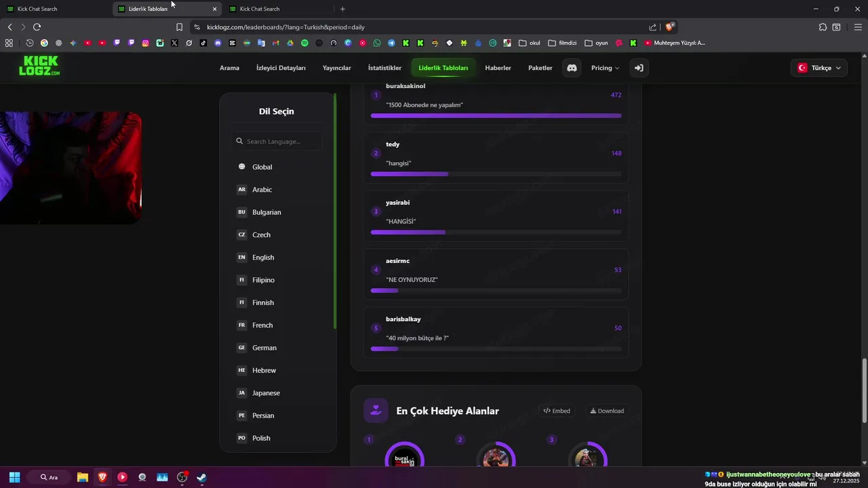
Task: Open the Türkçe language dropdown
Action: click(818, 68)
